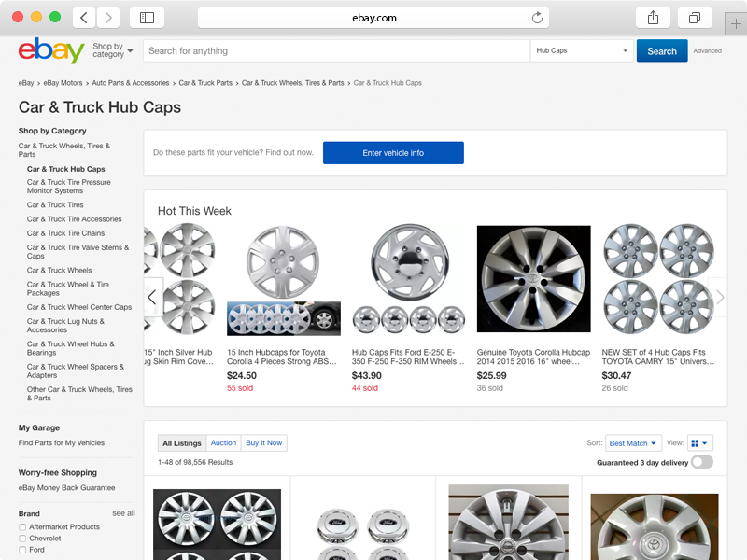Screen dimensions: 747x560
Task: Open Ford center caps listing image
Action: point(363,533)
